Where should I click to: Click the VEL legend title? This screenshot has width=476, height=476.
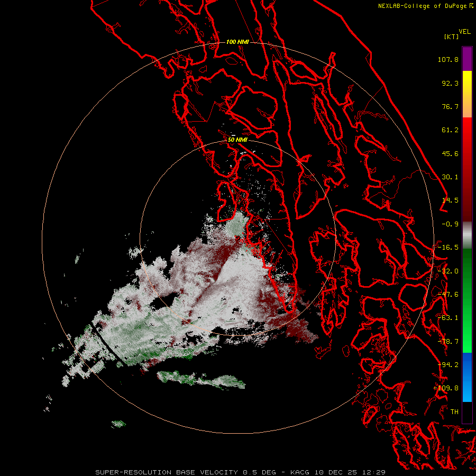(x=464, y=32)
